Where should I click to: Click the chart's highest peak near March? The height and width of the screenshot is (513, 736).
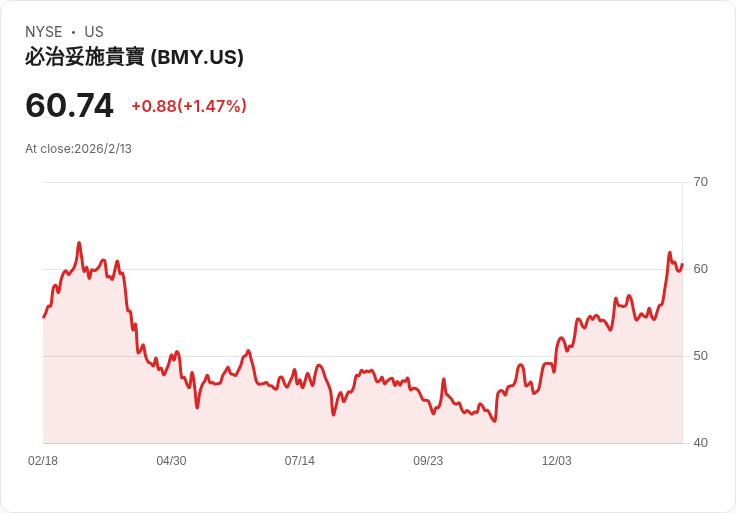(x=79, y=243)
